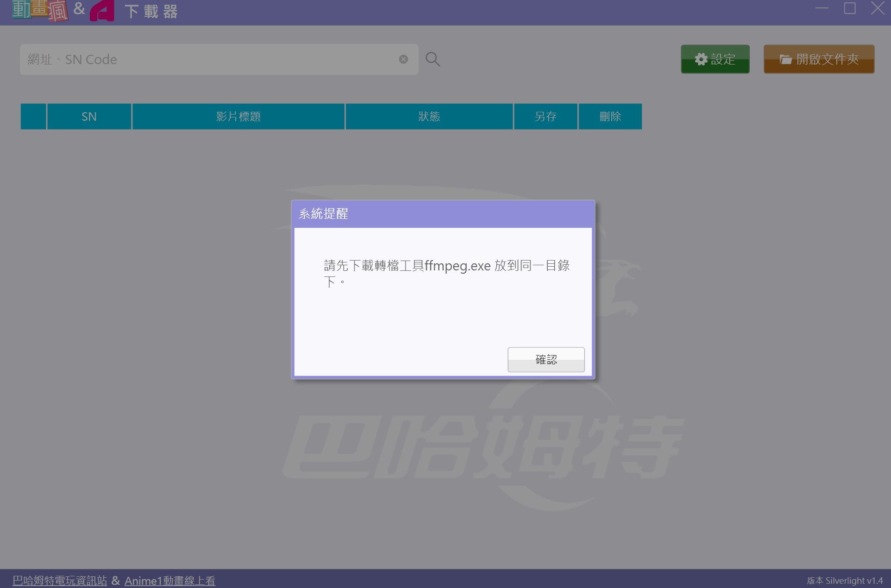The image size is (891, 588).
Task: Click the 刪除 column header
Action: coord(610,116)
